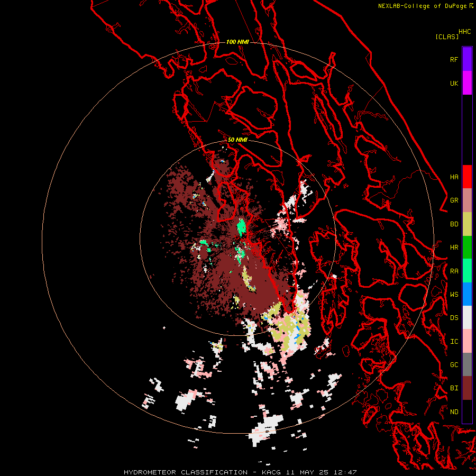Click the "BD" legend label
This screenshot has height=476, width=476.
click(x=454, y=224)
